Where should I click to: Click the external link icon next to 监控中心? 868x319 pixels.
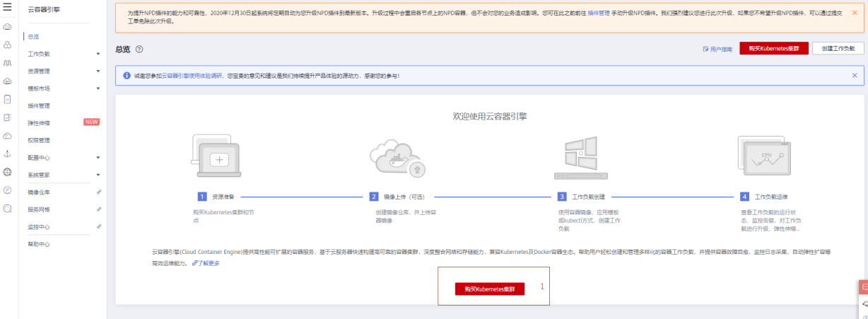click(x=99, y=226)
